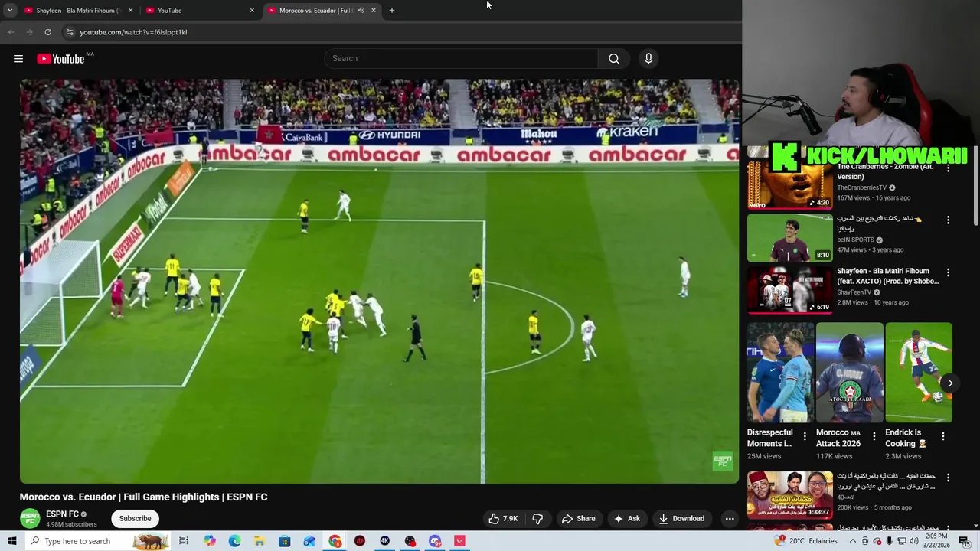Click the browser address bar URL
The height and width of the screenshot is (551, 980).
pyautogui.click(x=133, y=32)
